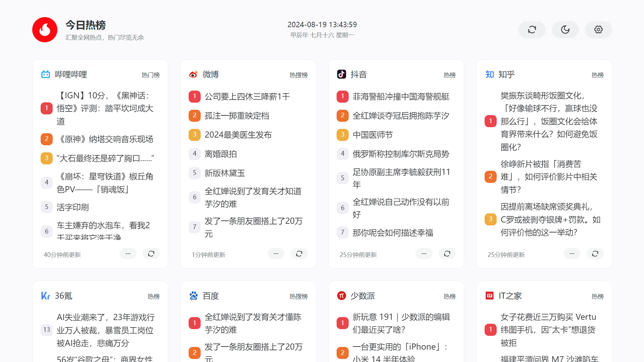The width and height of the screenshot is (644, 362).
Task: Open 徐峥新片被指「消费苦难」 question
Action: (x=549, y=177)
